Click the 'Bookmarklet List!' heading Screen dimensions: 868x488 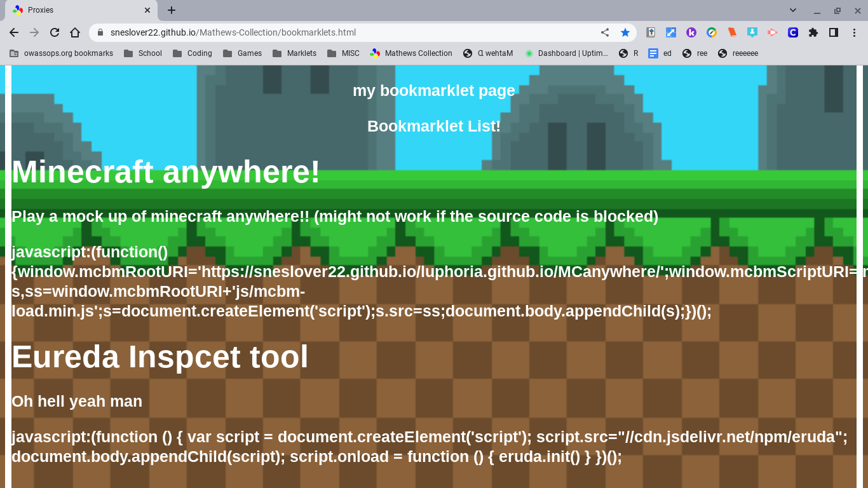coord(434,126)
